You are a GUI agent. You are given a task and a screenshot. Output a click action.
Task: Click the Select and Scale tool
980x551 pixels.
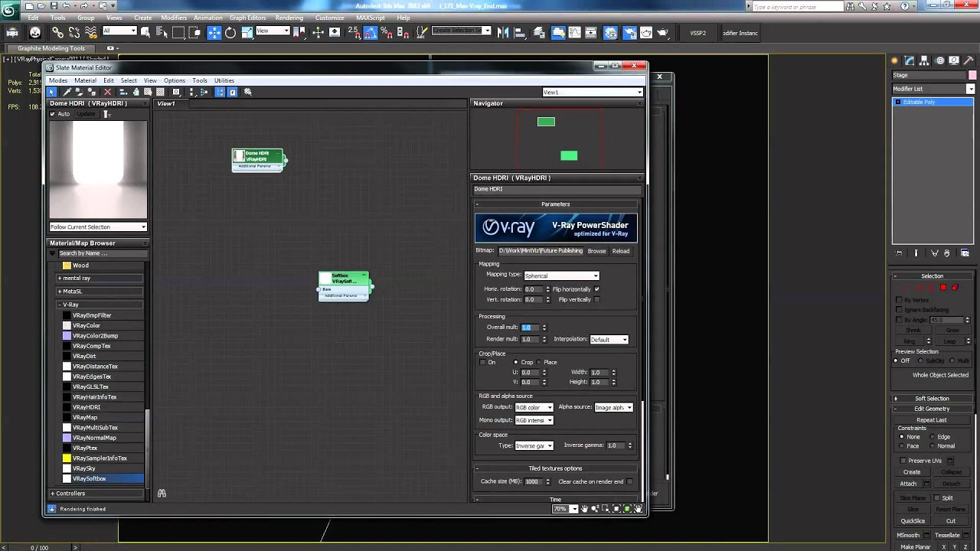(x=247, y=33)
